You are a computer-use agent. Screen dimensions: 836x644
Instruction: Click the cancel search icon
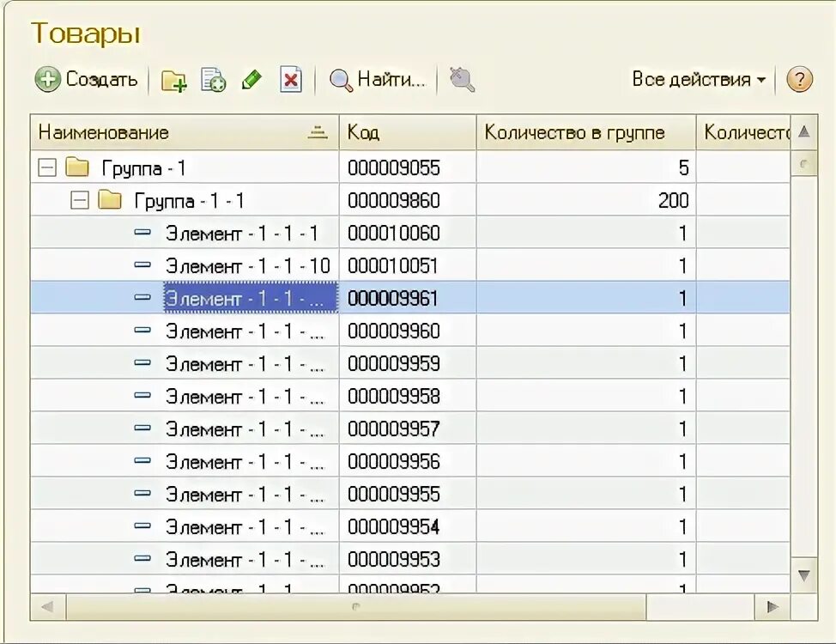pyautogui.click(x=462, y=80)
